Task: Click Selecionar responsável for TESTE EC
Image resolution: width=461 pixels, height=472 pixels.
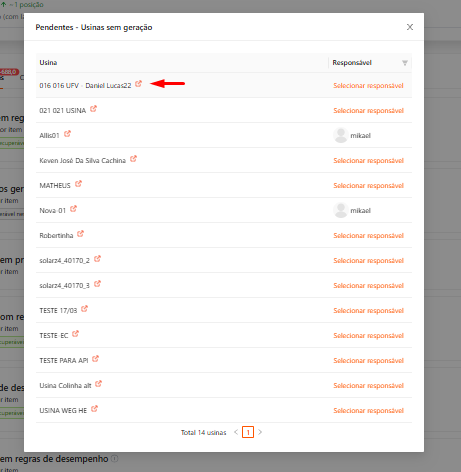Action: click(368, 336)
